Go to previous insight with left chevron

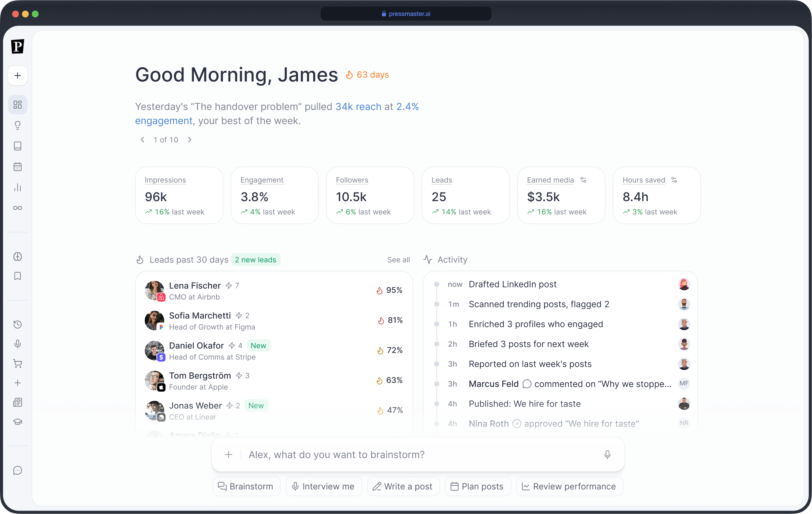pyautogui.click(x=143, y=140)
